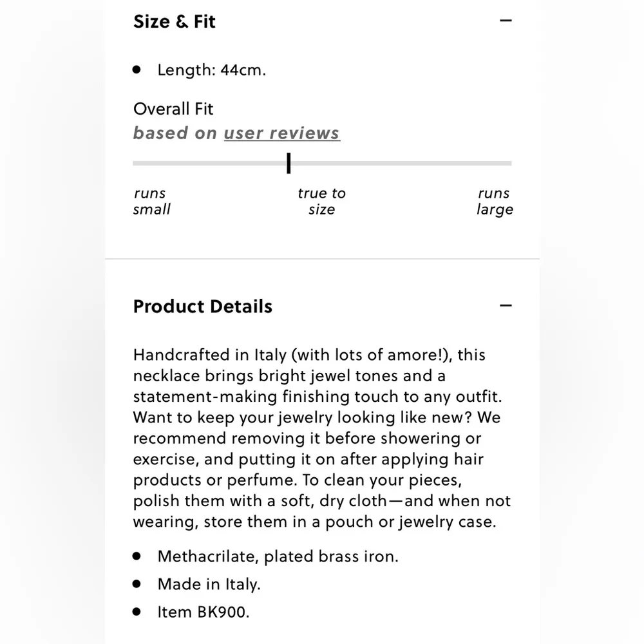Screen dimensions: 644x644
Task: Click the Item BK900 text
Action: tap(203, 612)
